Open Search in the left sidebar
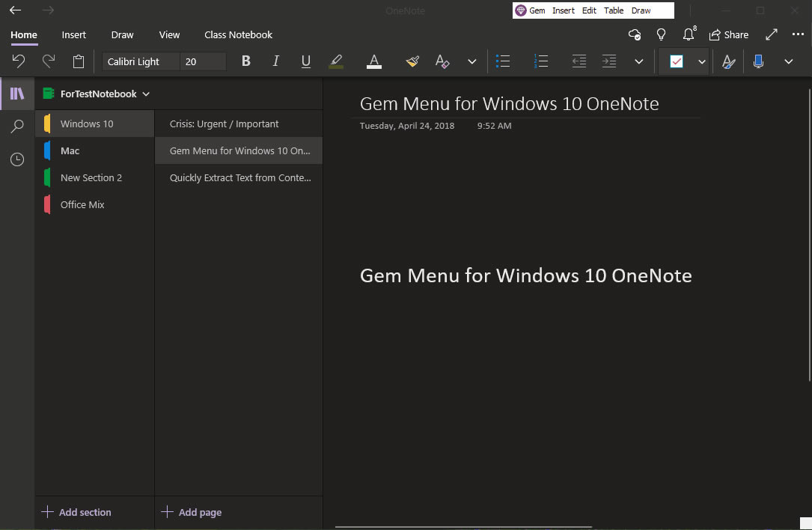Viewport: 812px width, 530px height. [16, 126]
